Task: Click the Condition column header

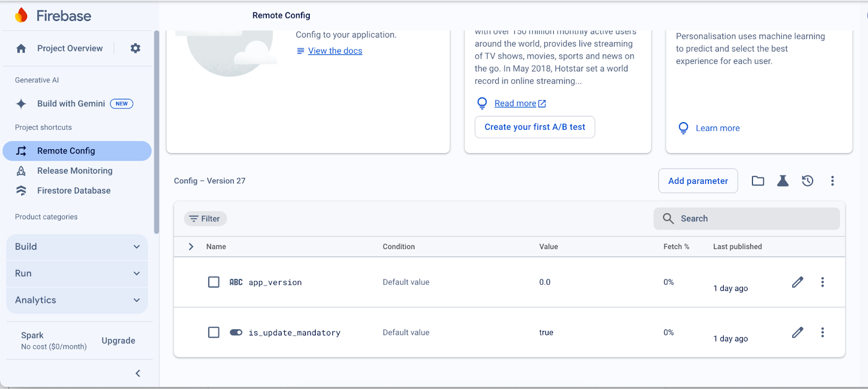Action: 399,246
